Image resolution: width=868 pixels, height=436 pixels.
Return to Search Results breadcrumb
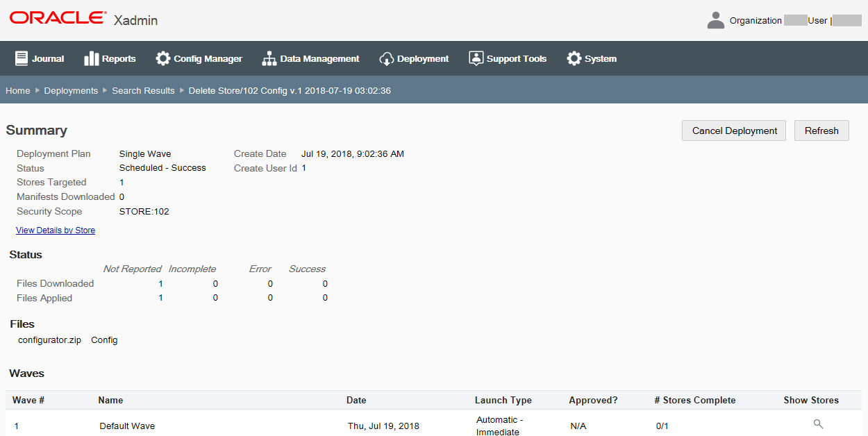143,90
